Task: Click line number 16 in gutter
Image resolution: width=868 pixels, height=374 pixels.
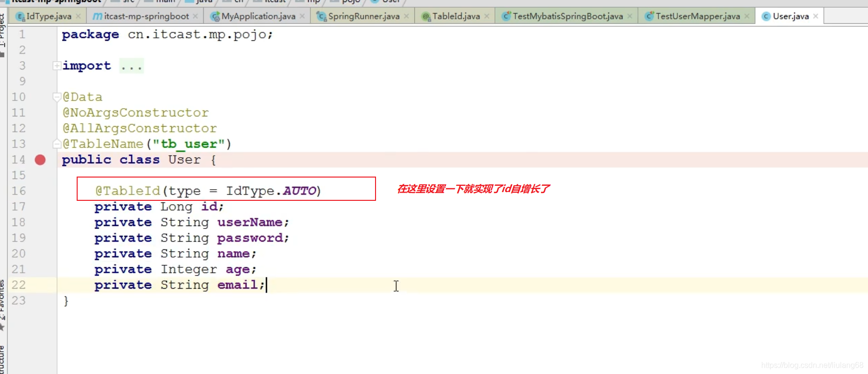Action: [18, 191]
